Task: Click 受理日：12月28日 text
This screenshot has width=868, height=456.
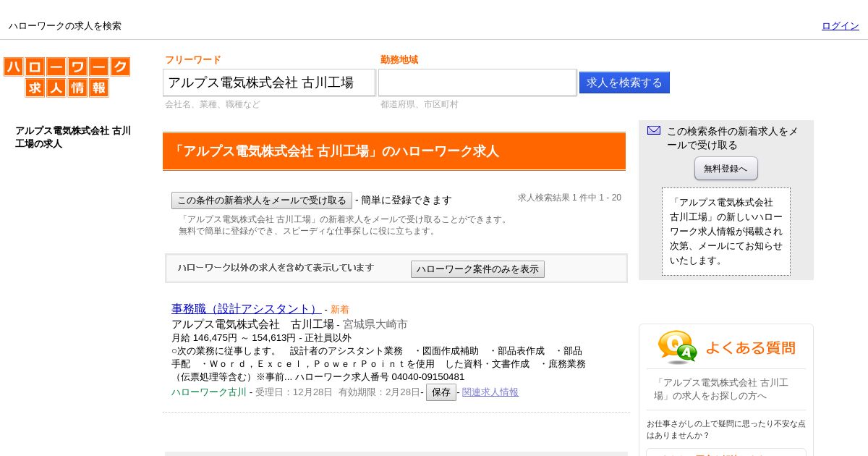Action: point(294,392)
